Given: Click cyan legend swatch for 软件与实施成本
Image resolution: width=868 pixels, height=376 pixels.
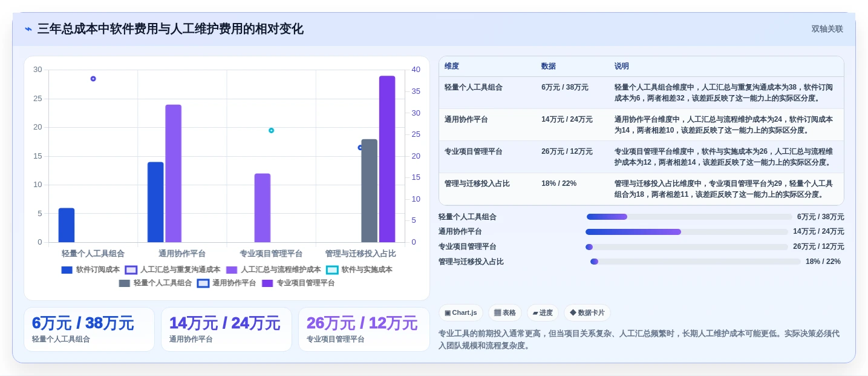Looking at the screenshot, I should pos(332,270).
